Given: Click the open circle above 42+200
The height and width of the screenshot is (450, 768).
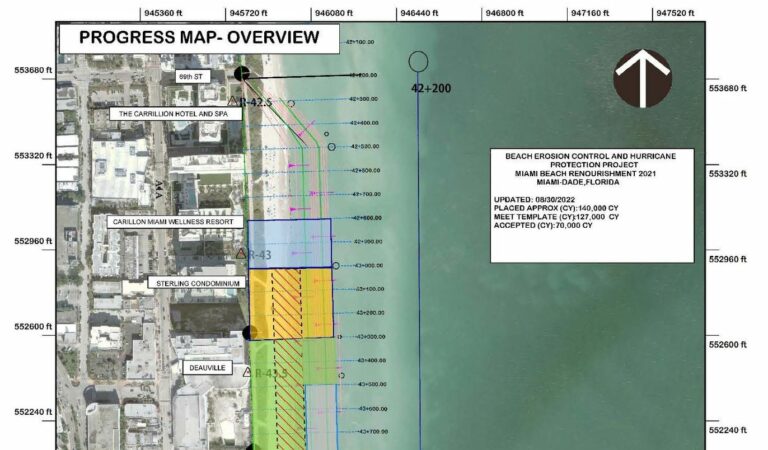Looking at the screenshot, I should 418,62.
